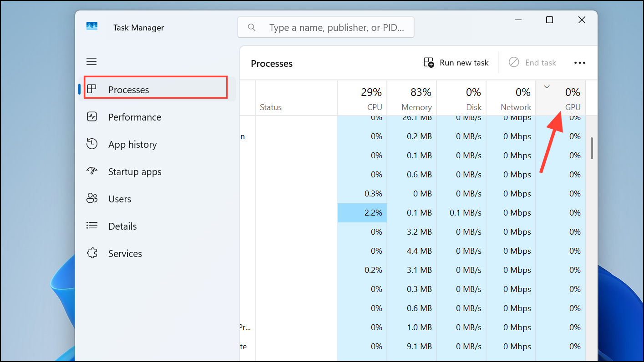The width and height of the screenshot is (644, 362).
Task: Select App history in the sidebar
Action: pos(133,144)
